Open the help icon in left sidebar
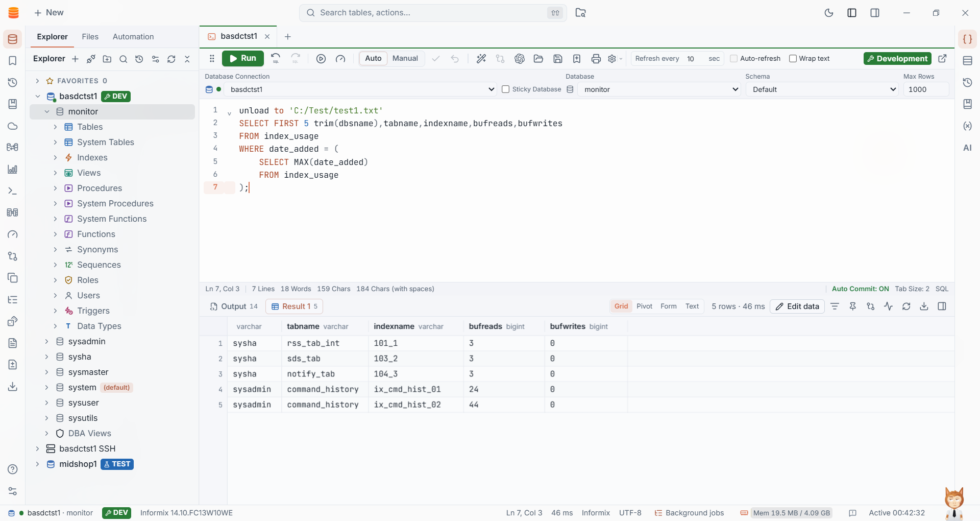The image size is (980, 521). point(13,469)
